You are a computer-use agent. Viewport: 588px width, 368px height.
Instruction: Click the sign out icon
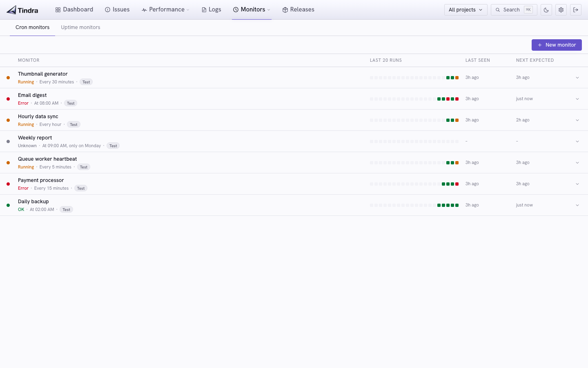click(576, 10)
